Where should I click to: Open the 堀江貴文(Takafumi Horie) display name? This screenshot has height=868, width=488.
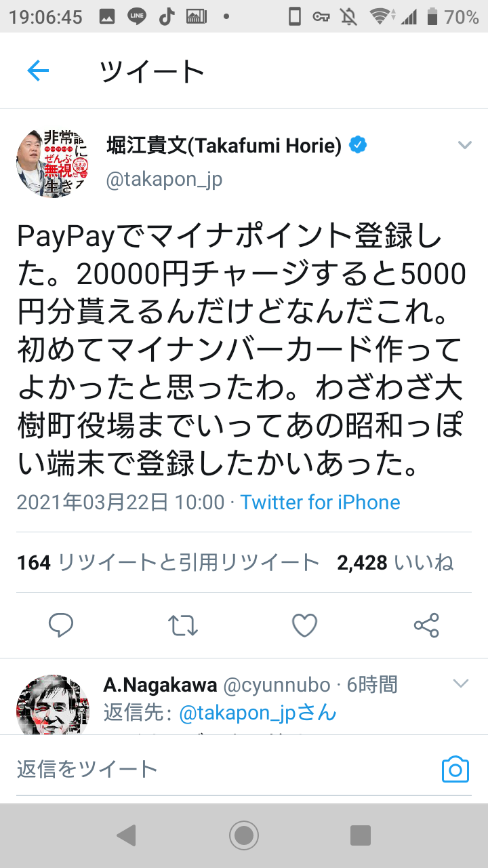point(224,145)
